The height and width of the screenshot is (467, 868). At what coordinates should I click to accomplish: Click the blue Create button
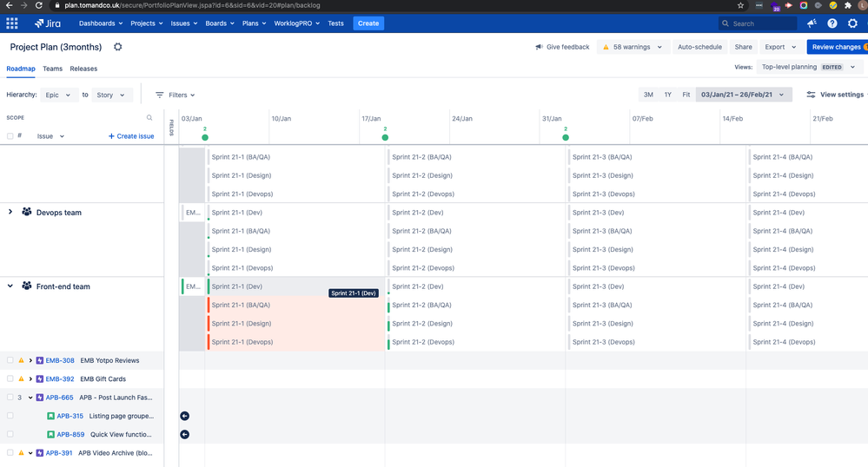368,23
